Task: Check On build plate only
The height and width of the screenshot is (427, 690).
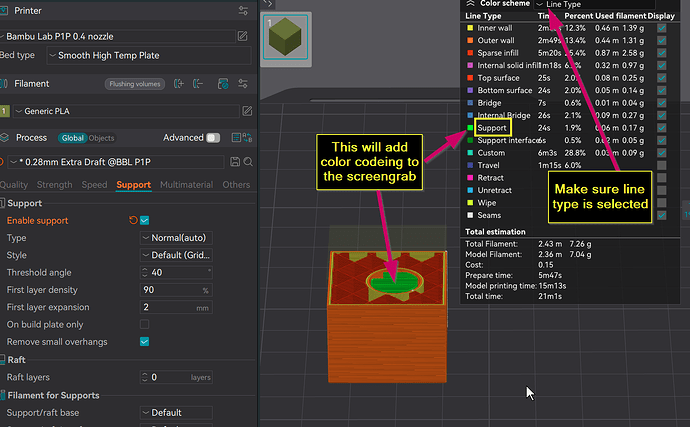Action: tap(144, 324)
